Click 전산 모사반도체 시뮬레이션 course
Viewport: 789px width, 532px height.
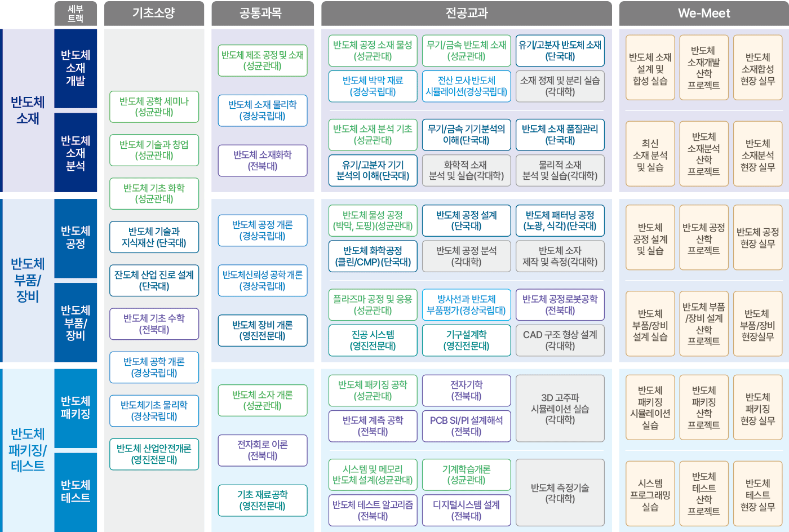pos(467,86)
